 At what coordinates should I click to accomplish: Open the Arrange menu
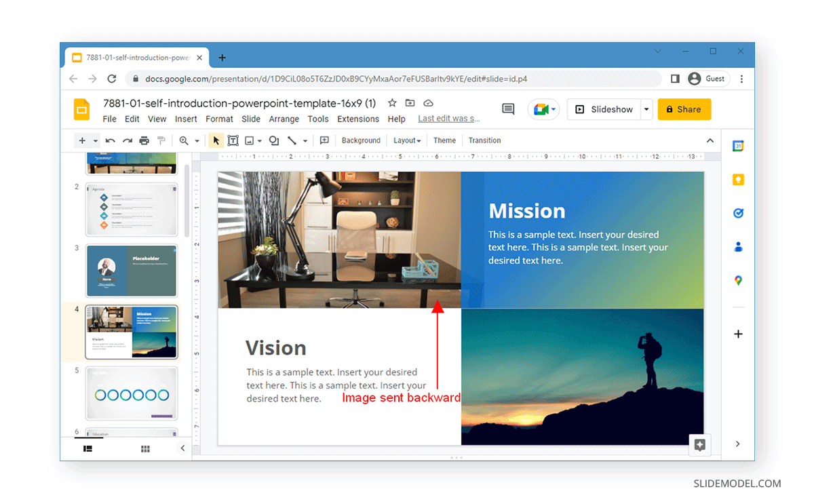click(x=284, y=119)
